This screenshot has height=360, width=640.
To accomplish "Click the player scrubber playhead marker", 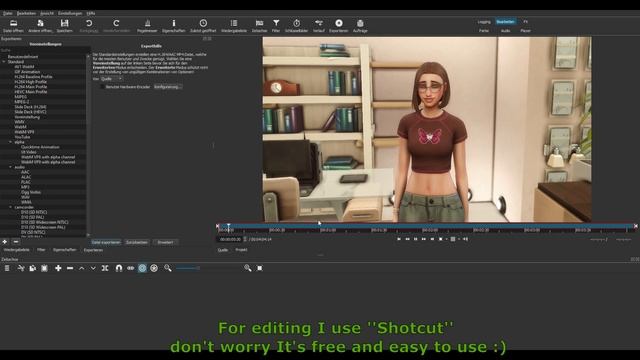I will coord(229,226).
